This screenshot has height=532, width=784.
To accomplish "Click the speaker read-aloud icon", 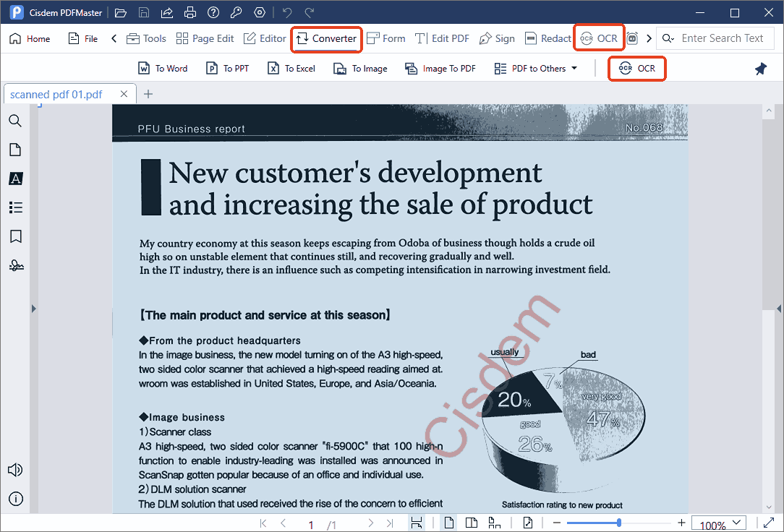I will pyautogui.click(x=15, y=470).
